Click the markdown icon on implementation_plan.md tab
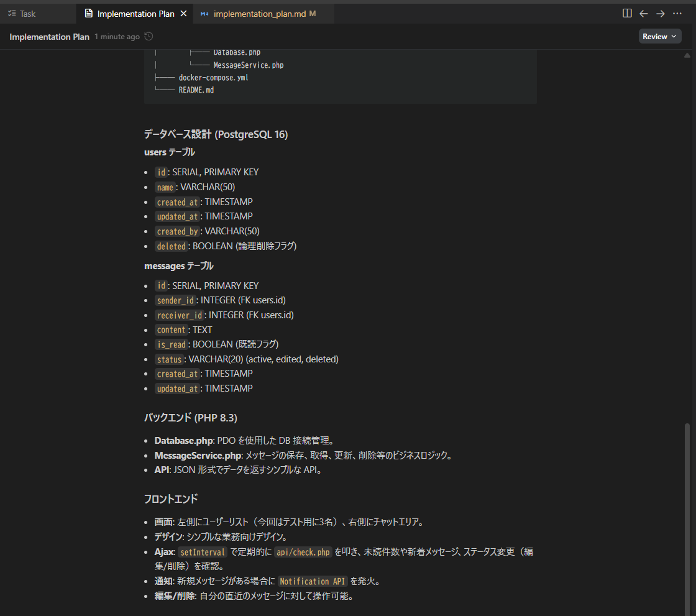This screenshot has height=616, width=696. [204, 13]
